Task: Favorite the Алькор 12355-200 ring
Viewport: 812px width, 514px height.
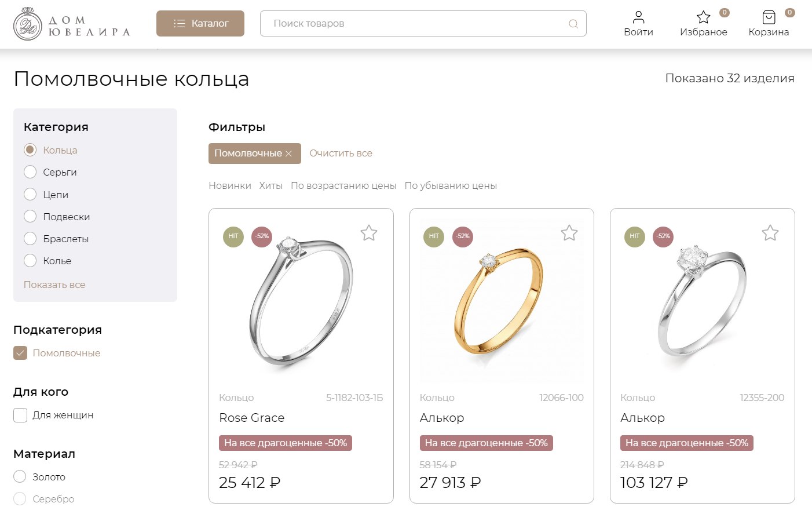Action: pos(770,233)
